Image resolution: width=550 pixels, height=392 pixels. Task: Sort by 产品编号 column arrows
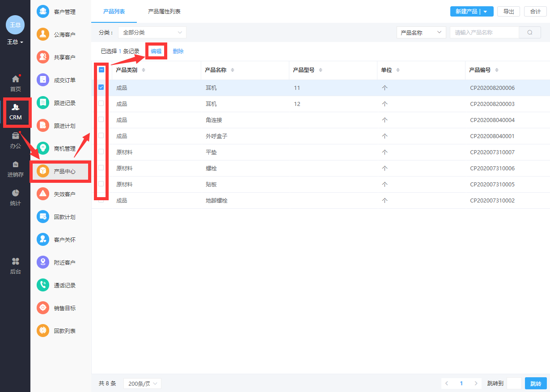point(497,70)
